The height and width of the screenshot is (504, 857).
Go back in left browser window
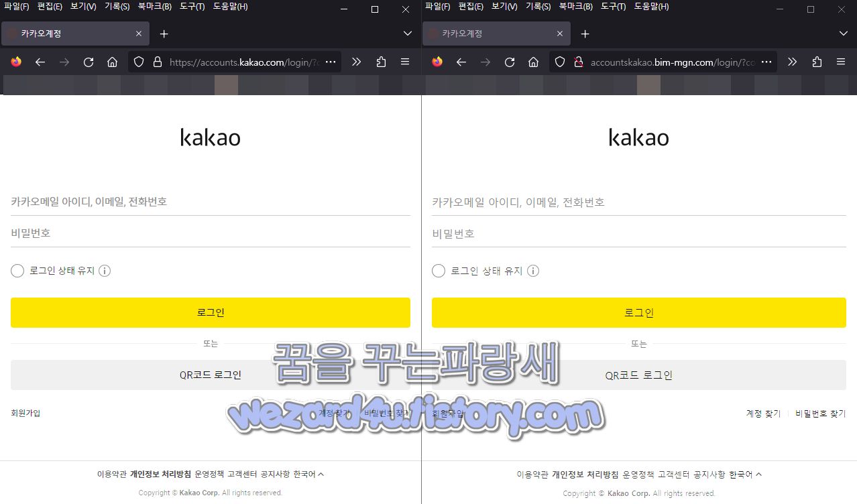(40, 62)
